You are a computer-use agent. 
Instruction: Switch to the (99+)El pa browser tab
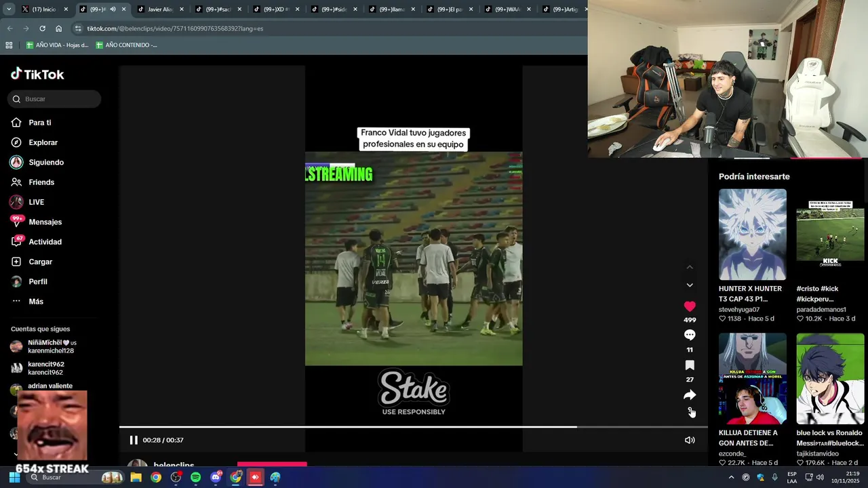pos(449,9)
